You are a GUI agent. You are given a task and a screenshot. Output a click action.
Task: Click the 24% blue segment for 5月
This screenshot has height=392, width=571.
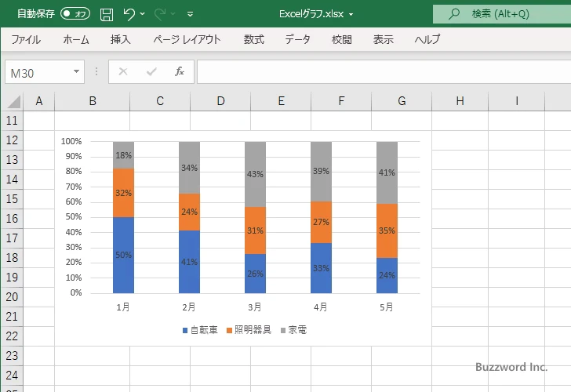(x=387, y=275)
